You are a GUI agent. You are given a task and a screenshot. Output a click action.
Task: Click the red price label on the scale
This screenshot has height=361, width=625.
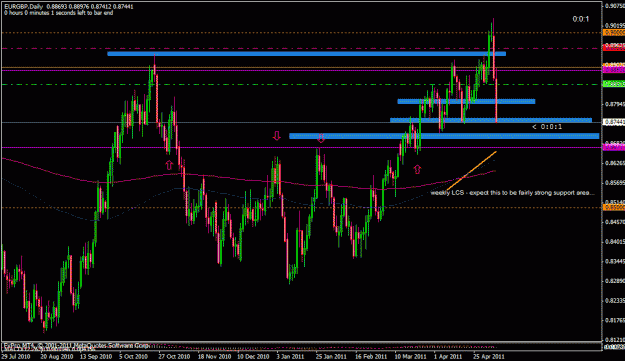pyautogui.click(x=613, y=48)
